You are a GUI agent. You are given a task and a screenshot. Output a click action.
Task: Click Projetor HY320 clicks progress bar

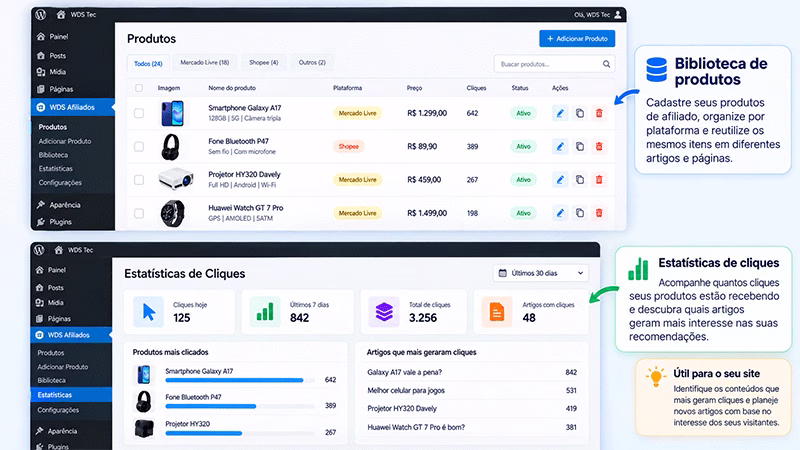(240, 433)
